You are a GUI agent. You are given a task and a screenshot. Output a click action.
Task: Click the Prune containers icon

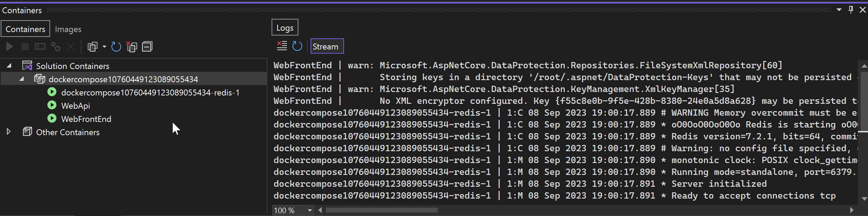pyautogui.click(x=132, y=46)
